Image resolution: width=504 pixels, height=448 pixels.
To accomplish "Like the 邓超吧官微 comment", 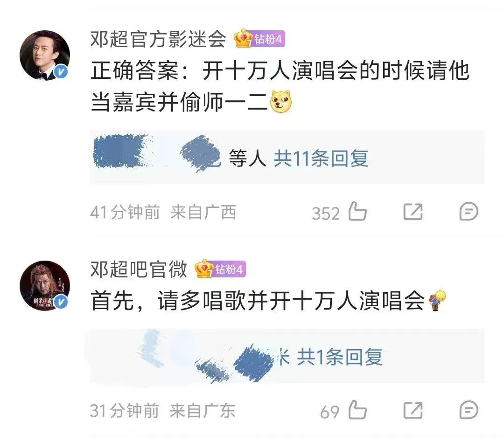I will click(x=358, y=410).
